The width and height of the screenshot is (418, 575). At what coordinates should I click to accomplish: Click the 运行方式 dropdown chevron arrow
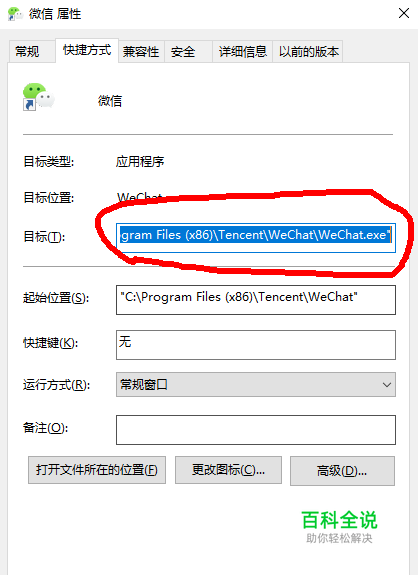click(386, 385)
